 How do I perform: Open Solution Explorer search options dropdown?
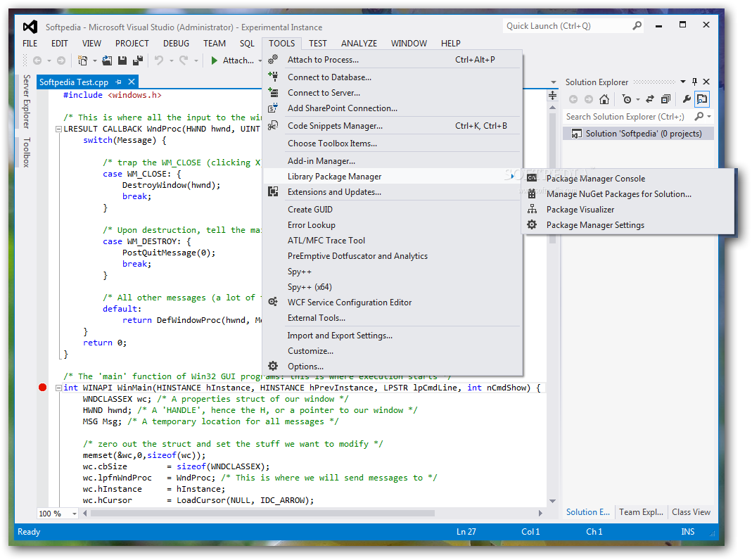tap(709, 117)
